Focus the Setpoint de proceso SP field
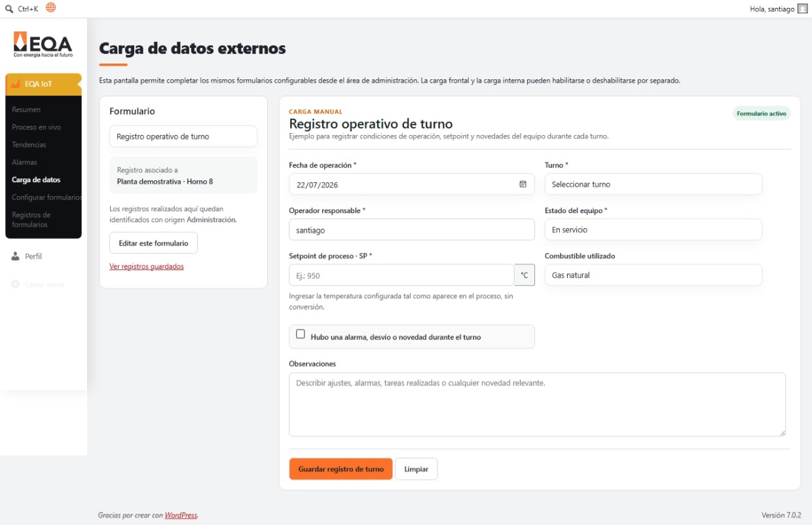The width and height of the screenshot is (812, 525). (401, 275)
